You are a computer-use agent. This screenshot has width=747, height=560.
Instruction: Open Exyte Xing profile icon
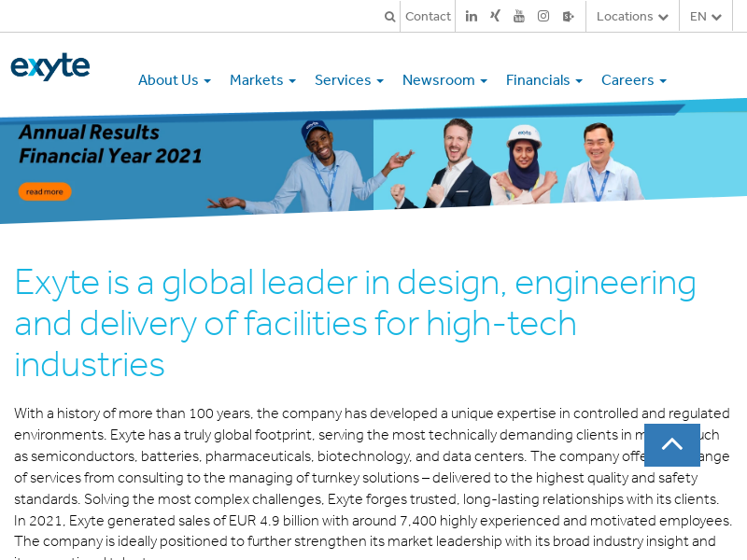tap(495, 16)
